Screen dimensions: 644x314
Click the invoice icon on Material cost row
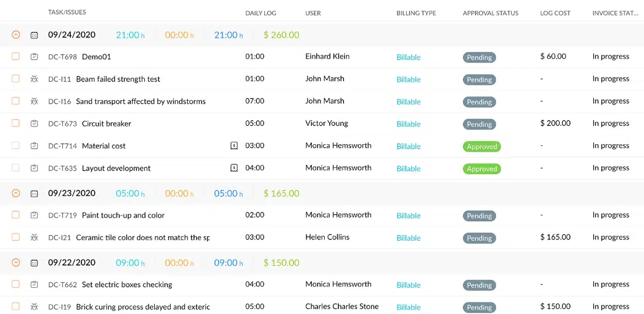pyautogui.click(x=234, y=146)
